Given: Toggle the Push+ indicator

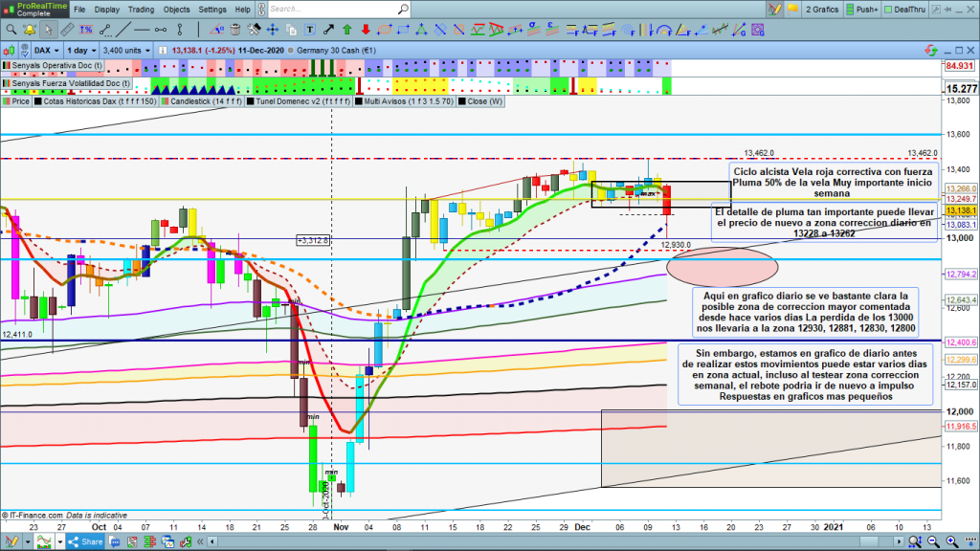Looking at the screenshot, I should coord(860,10).
